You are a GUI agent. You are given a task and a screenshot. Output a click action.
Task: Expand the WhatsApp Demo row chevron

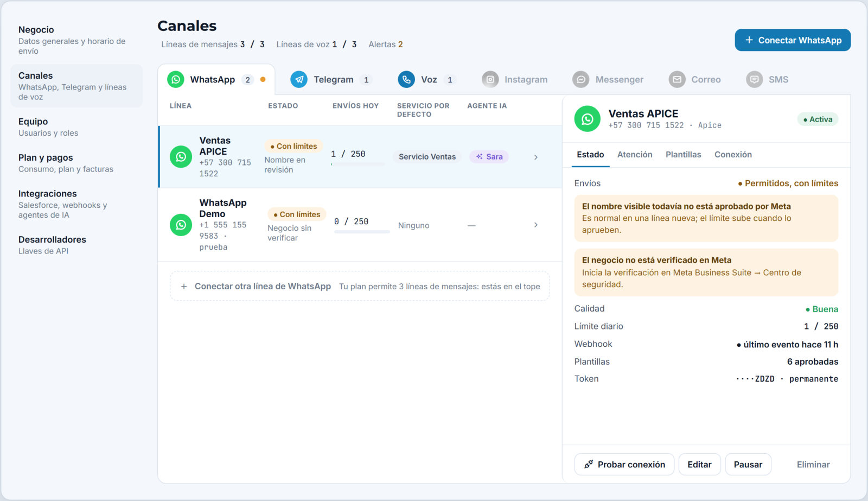tap(536, 225)
